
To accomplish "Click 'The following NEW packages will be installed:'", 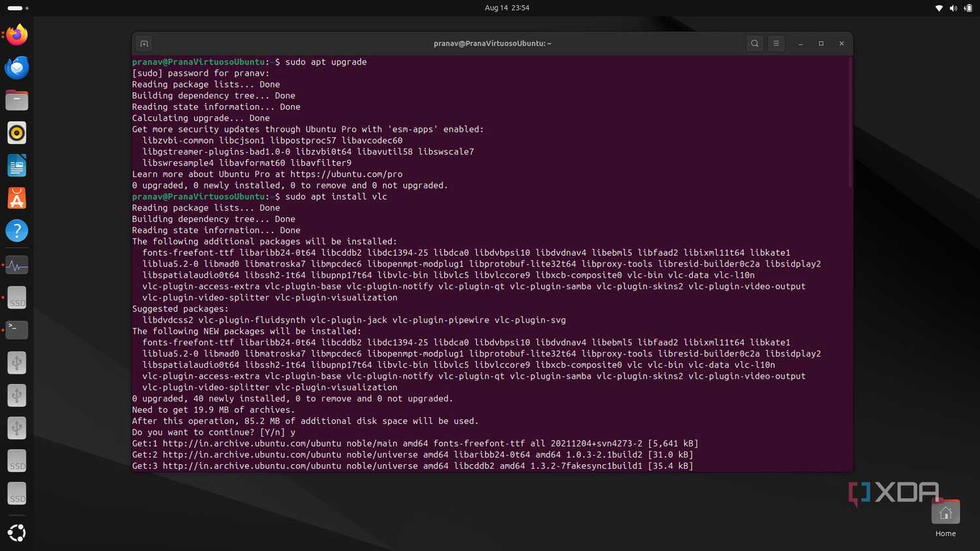I will point(246,332).
